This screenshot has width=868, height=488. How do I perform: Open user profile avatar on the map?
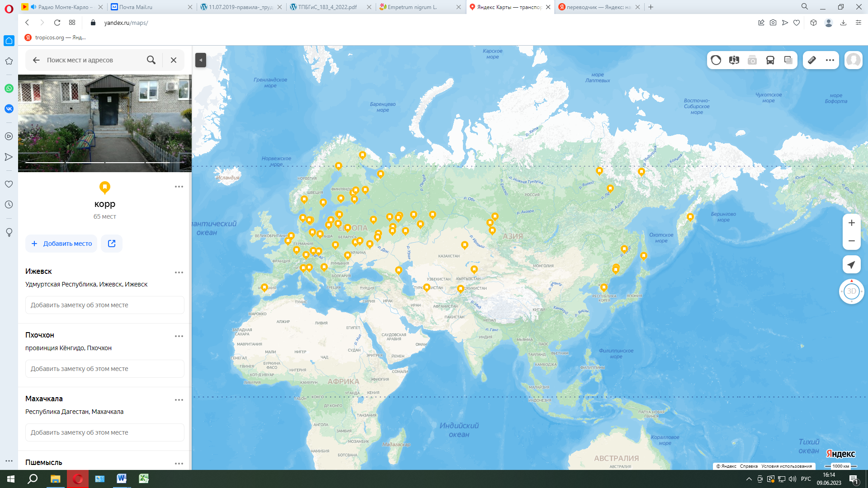click(854, 60)
